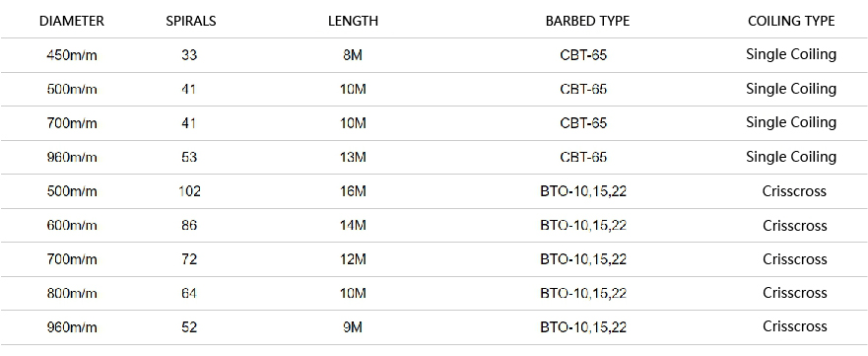The image size is (868, 356).
Task: Select the 800m/m diameter cell
Action: pyautogui.click(x=72, y=294)
